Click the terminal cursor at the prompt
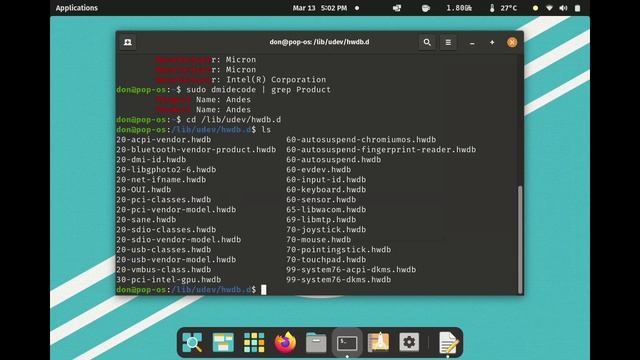640x360 pixels. [264, 289]
